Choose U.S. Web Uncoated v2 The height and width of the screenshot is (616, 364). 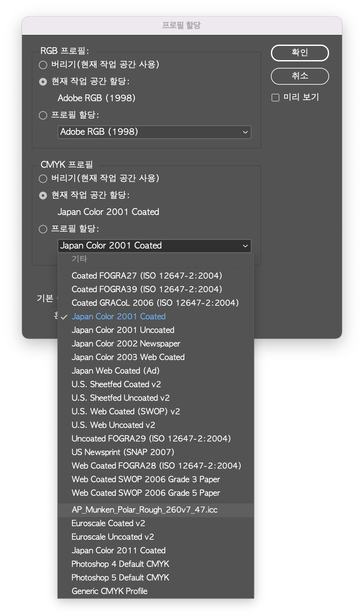click(156, 425)
